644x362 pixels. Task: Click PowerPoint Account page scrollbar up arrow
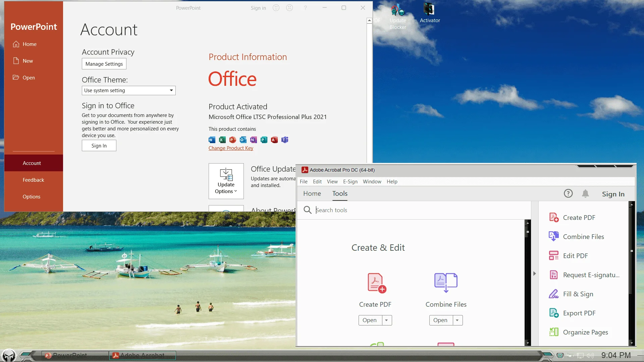click(369, 20)
